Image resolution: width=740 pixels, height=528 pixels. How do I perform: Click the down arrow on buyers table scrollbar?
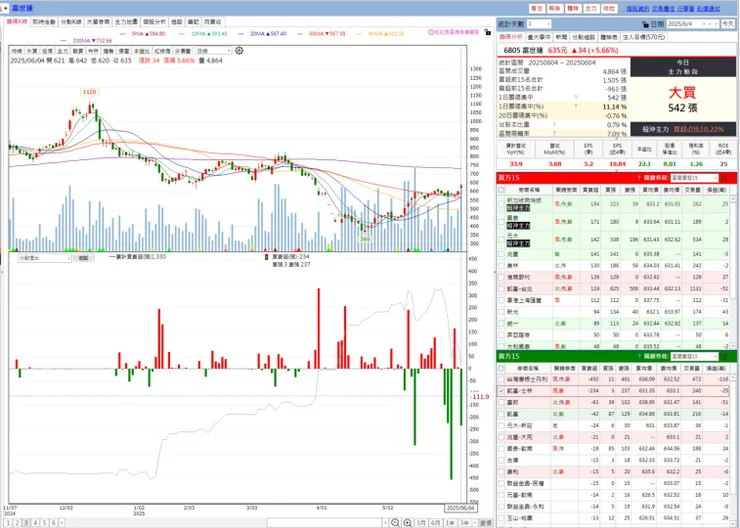coord(733,347)
